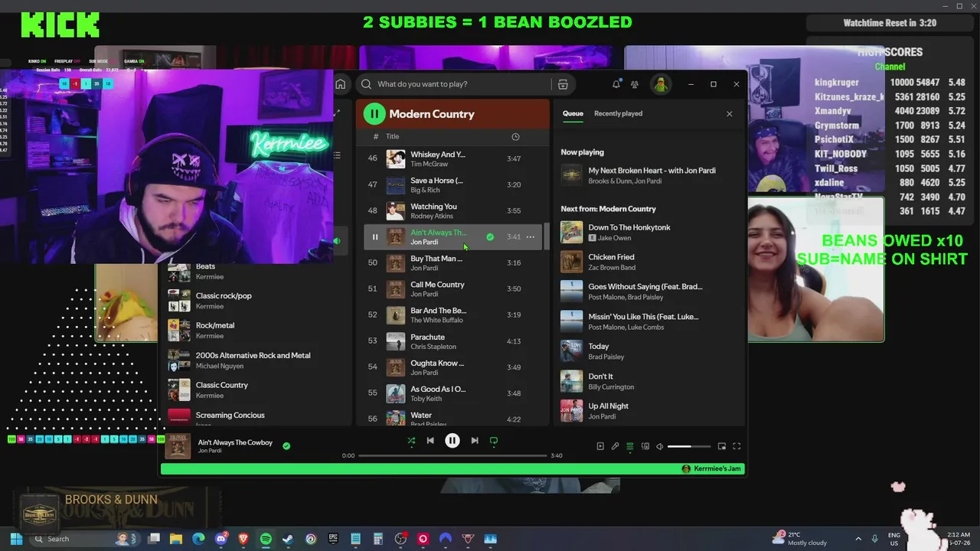Image resolution: width=980 pixels, height=551 pixels.
Task: Open the Windows Start menu
Action: pyautogui.click(x=16, y=539)
